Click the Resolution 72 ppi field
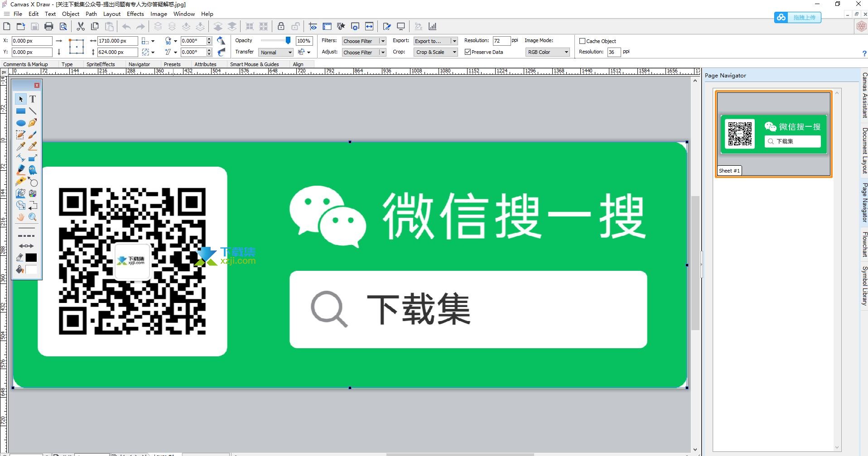This screenshot has width=868, height=456. 502,41
